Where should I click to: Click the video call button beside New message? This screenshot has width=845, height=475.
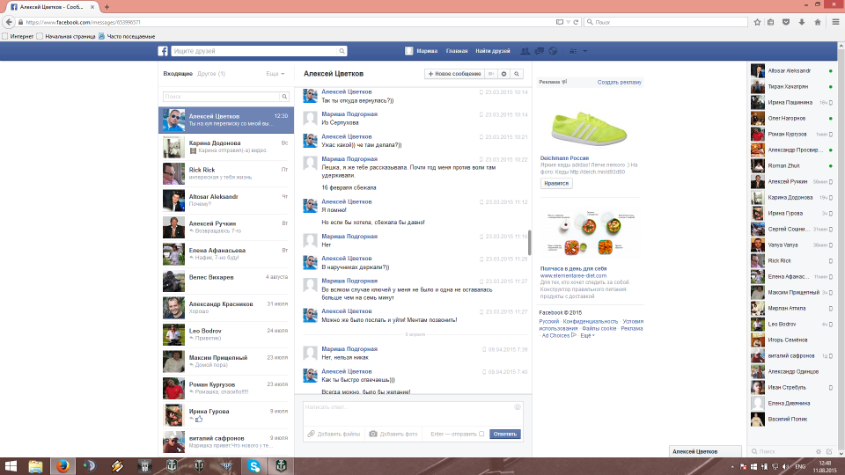pos(491,74)
